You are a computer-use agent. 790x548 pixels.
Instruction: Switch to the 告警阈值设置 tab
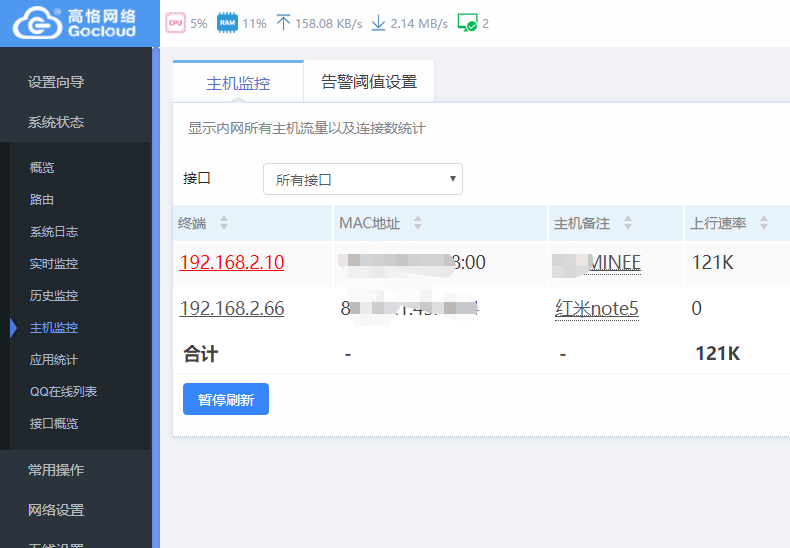(369, 82)
